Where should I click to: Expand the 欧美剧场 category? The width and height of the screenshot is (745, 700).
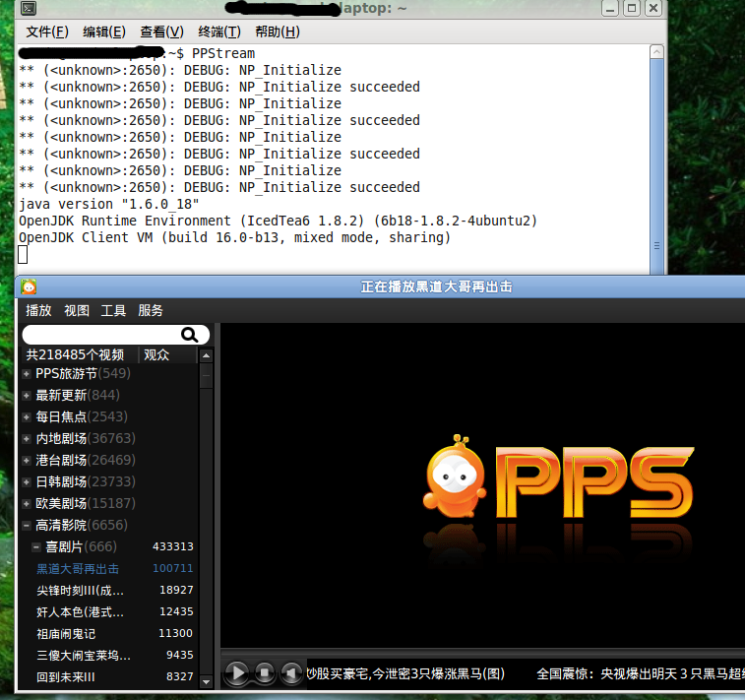point(27,504)
